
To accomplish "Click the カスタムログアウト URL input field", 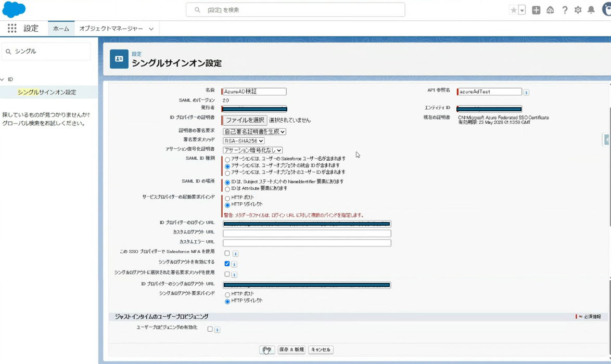I will pyautogui.click(x=307, y=233).
